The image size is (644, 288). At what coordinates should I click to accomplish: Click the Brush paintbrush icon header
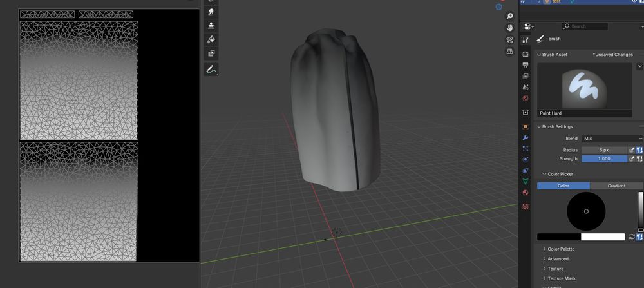click(540, 39)
